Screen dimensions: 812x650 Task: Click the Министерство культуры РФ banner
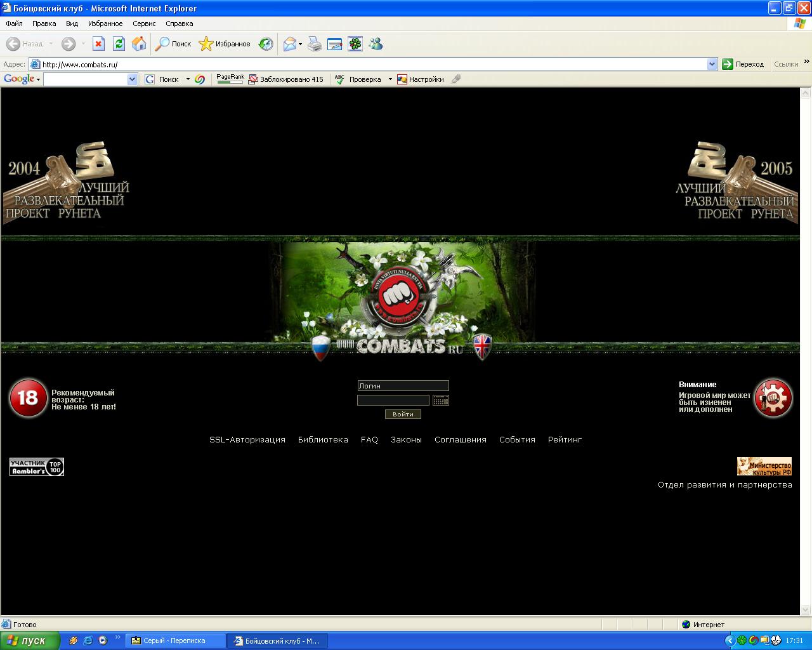pyautogui.click(x=764, y=466)
